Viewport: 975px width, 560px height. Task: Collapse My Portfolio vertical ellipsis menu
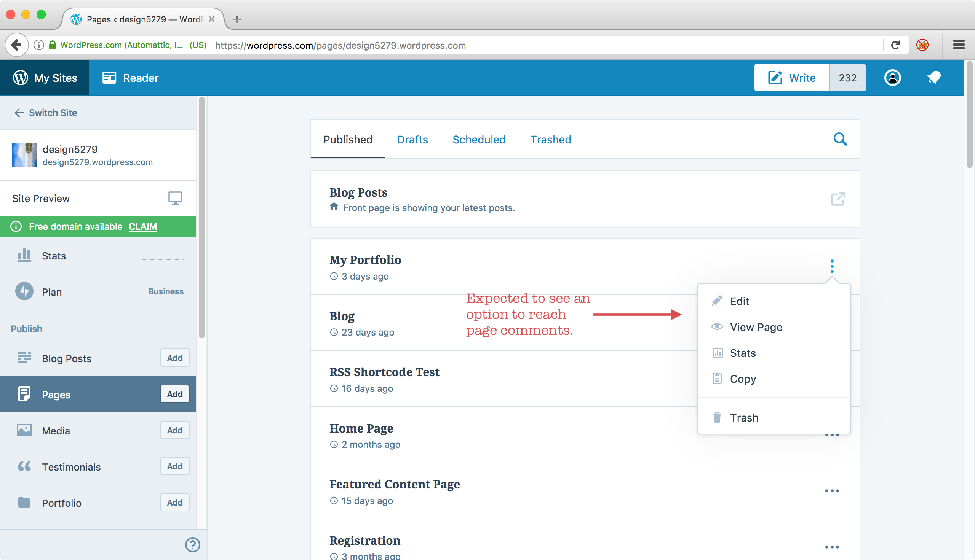pos(832,266)
